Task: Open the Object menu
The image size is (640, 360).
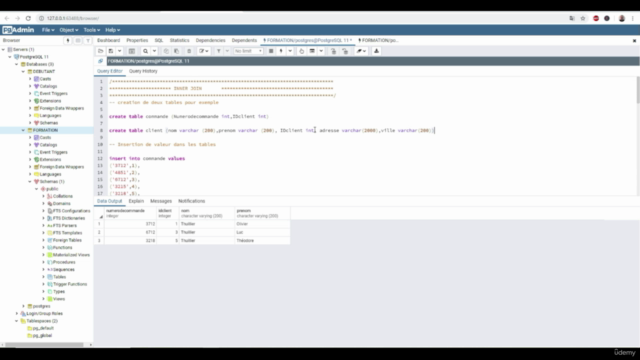Action: point(69,30)
